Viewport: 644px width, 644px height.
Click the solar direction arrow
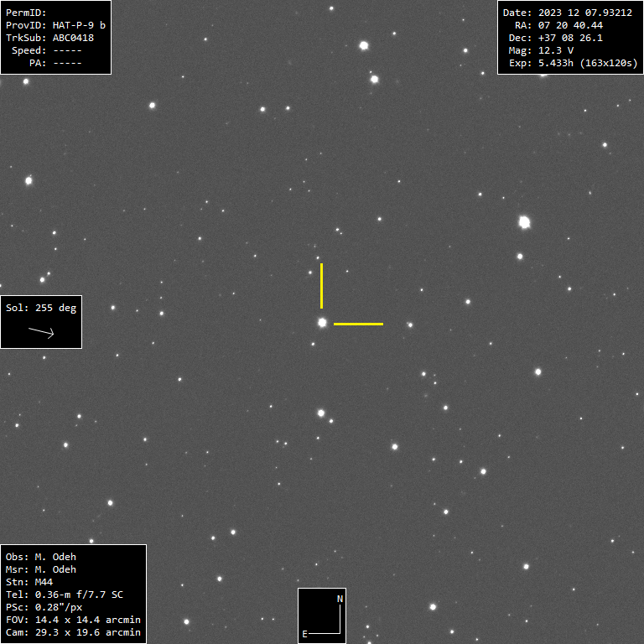click(x=41, y=332)
